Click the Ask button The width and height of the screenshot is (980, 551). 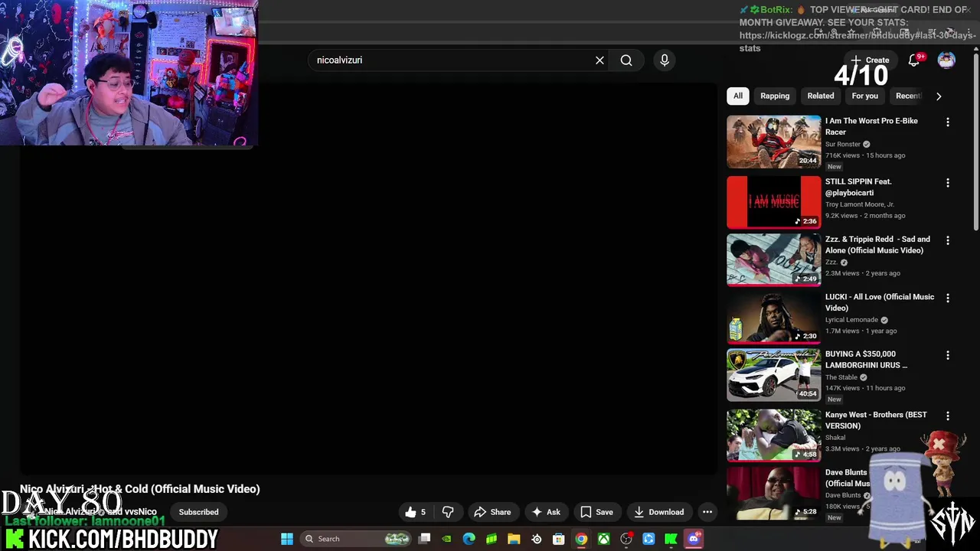point(546,512)
